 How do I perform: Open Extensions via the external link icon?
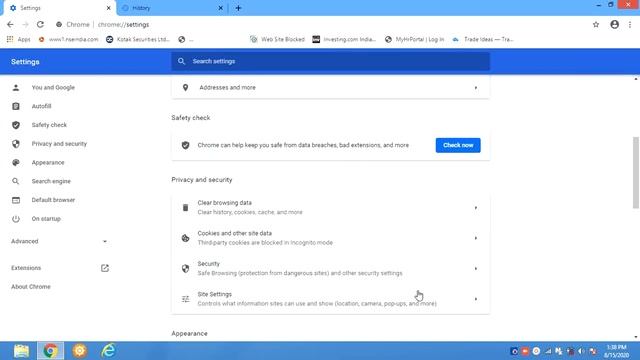(105, 268)
